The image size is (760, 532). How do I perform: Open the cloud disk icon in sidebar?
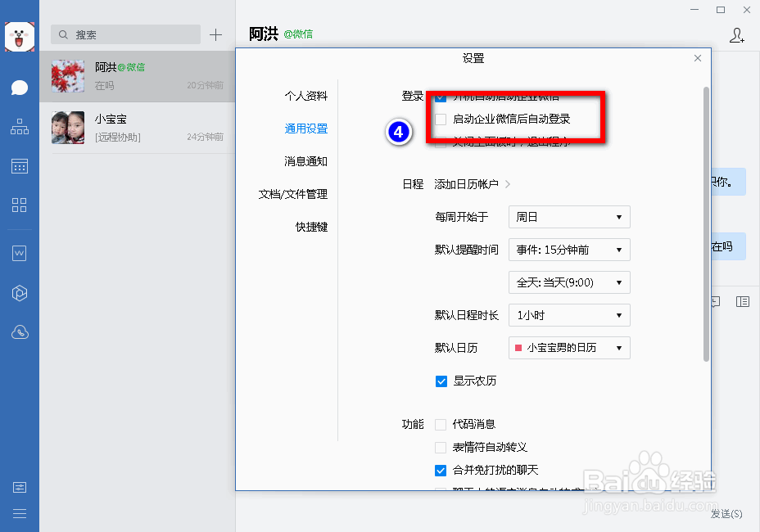(x=19, y=331)
